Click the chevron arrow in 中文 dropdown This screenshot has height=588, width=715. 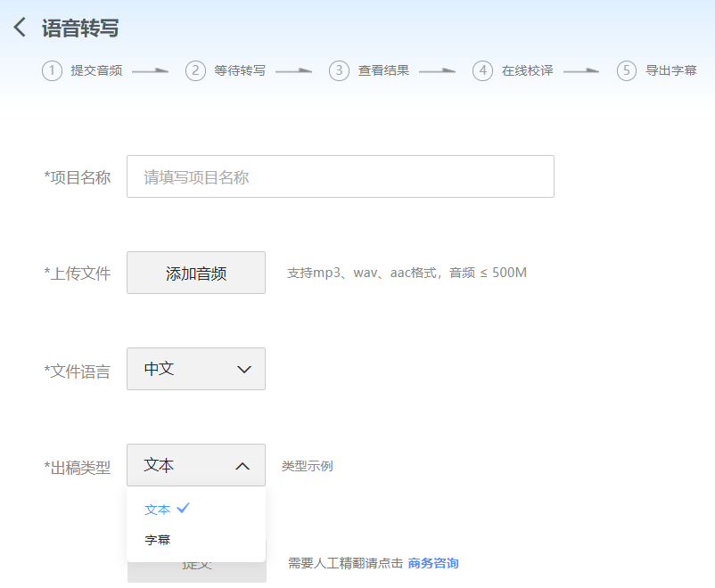point(244,370)
